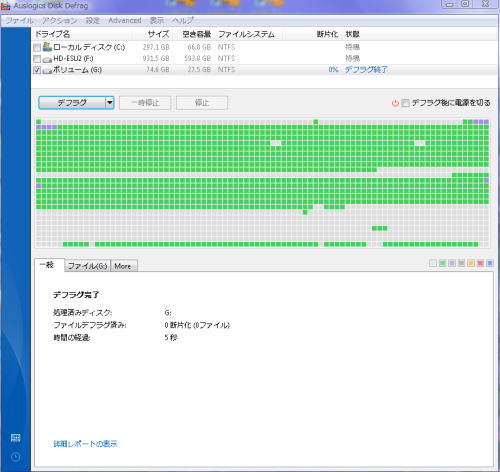Click the scheduler clock icon in sidebar
The height and width of the screenshot is (472, 500).
15,457
